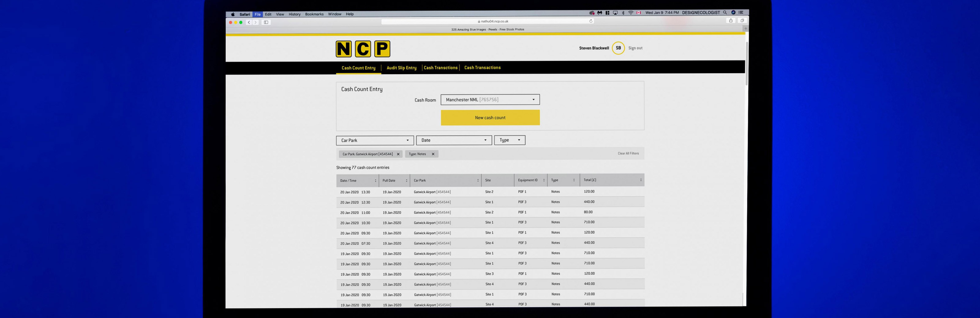The image size is (980, 318).
Task: Open the Date filter dropdown
Action: click(454, 140)
